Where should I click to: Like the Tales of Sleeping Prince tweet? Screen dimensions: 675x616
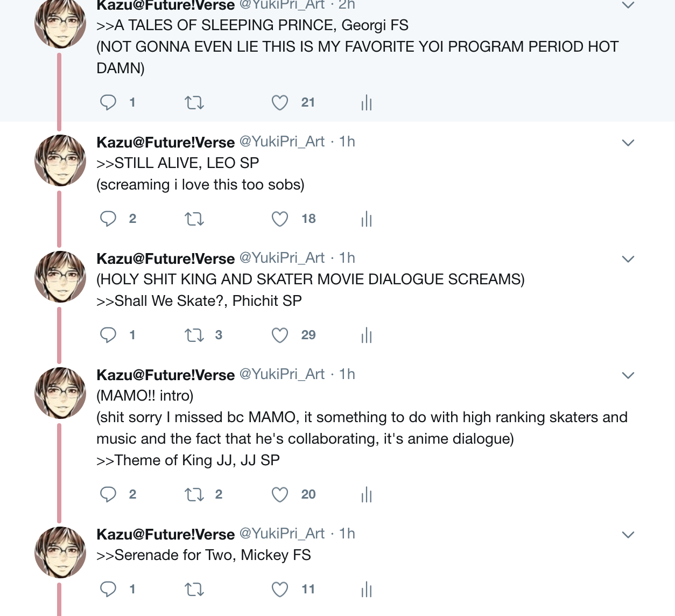(x=280, y=102)
